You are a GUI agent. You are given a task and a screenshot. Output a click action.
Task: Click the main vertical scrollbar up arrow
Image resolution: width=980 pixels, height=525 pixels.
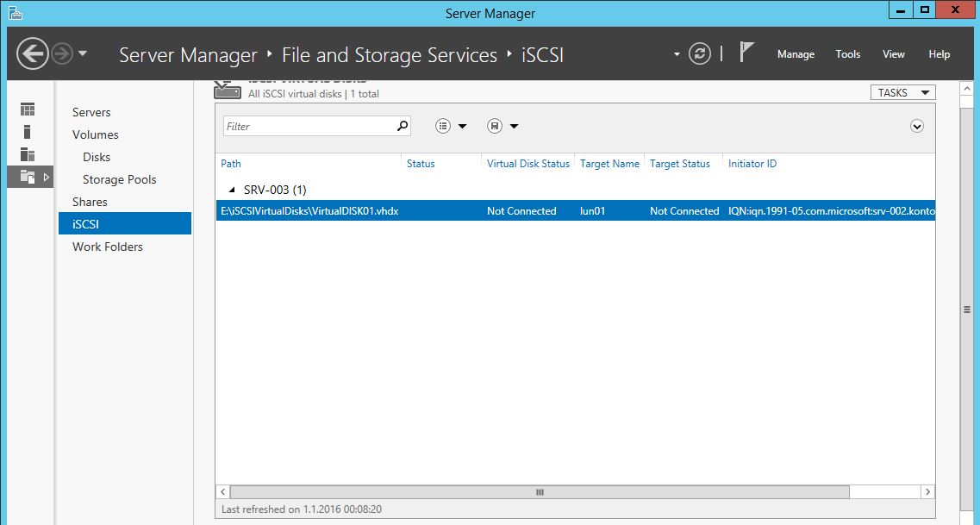965,88
